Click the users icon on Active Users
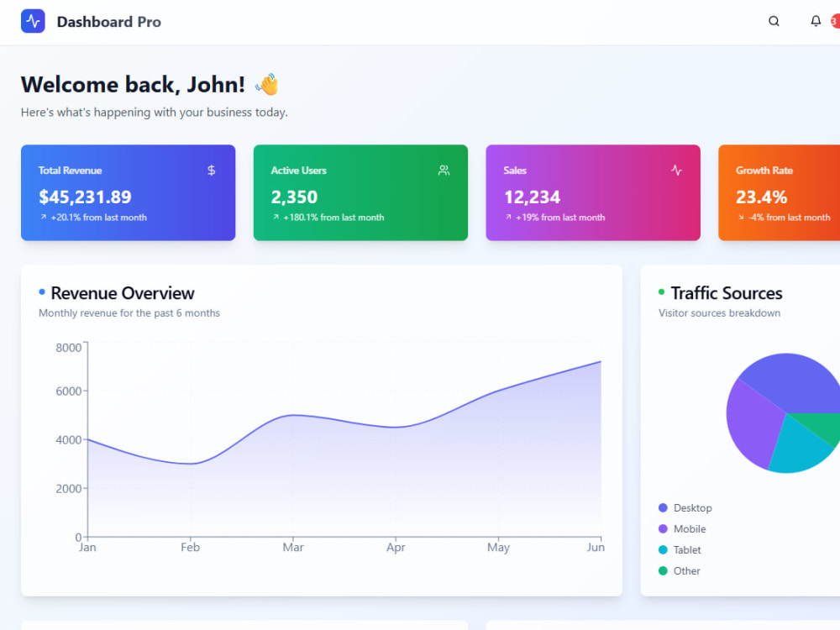 444,171
